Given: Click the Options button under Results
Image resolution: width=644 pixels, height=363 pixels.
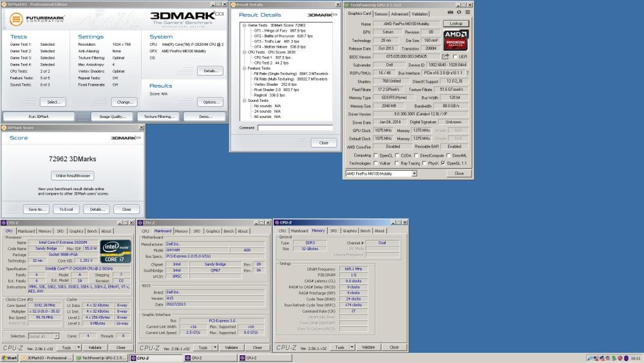Looking at the screenshot, I should (x=211, y=102).
